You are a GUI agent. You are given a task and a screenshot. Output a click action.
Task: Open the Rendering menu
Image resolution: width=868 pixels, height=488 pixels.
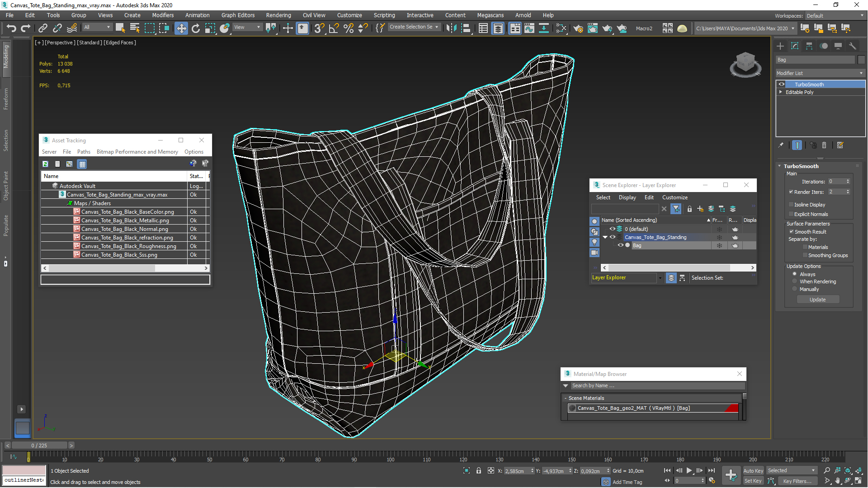pos(278,15)
